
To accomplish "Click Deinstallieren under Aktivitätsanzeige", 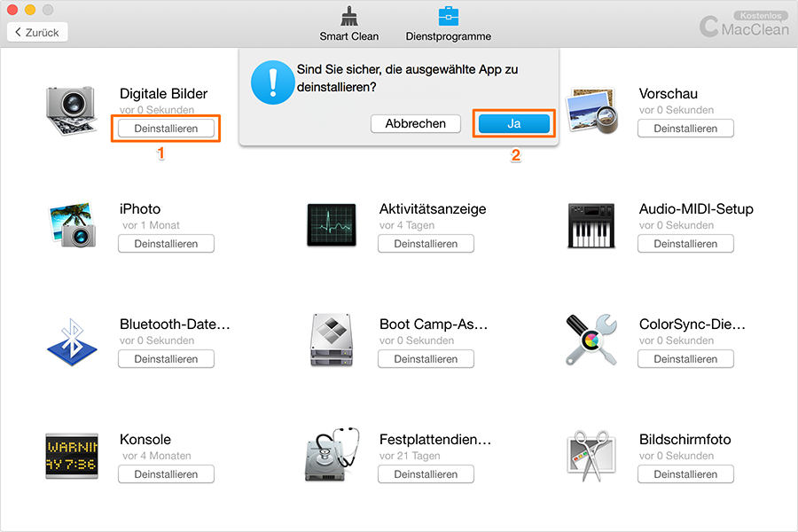I will (426, 243).
